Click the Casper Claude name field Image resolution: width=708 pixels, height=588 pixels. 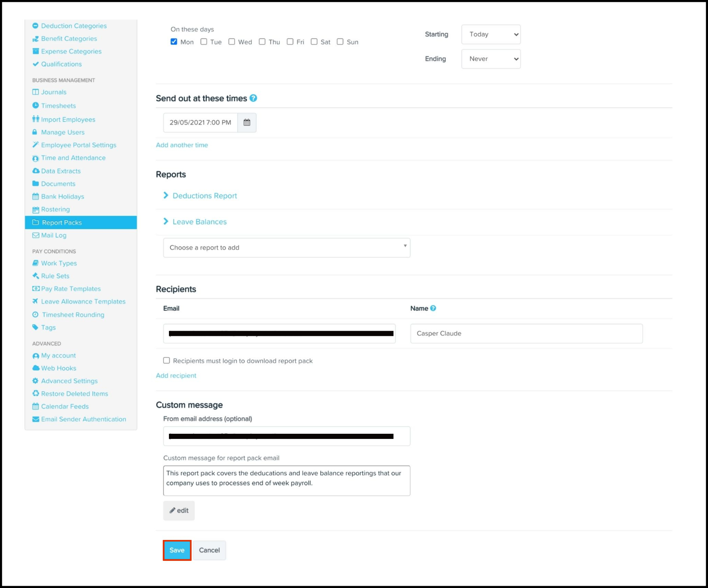click(526, 333)
